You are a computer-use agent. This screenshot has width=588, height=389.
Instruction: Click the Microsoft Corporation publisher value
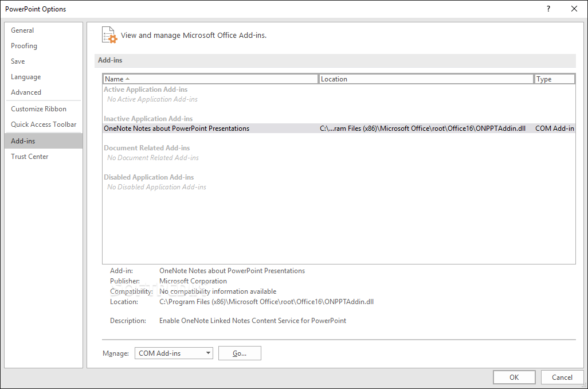(193, 281)
